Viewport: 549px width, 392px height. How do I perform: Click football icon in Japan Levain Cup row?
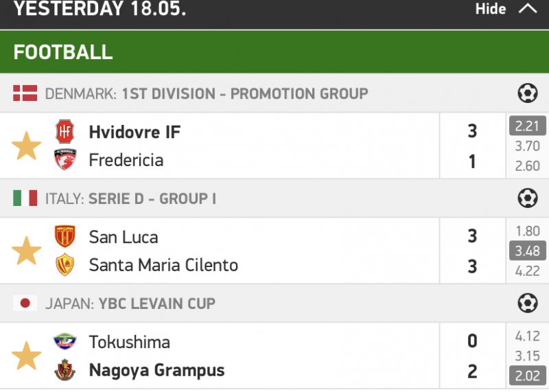pyautogui.click(x=527, y=303)
